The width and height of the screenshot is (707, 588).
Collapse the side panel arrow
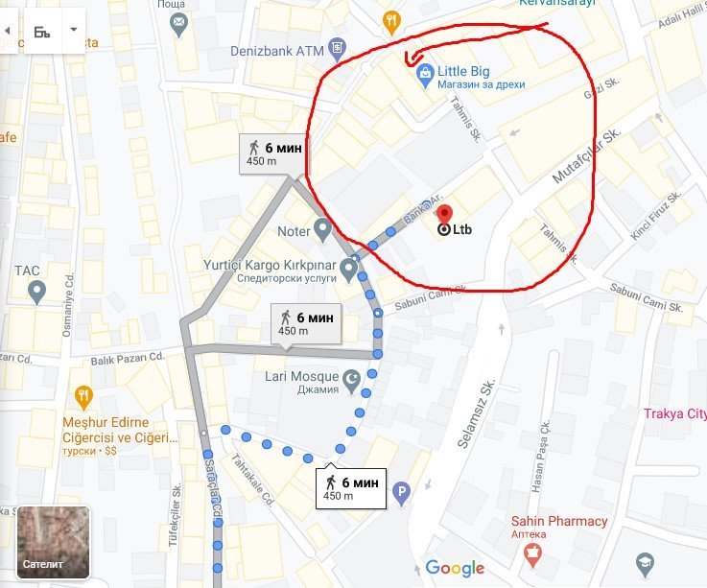pos(8,31)
